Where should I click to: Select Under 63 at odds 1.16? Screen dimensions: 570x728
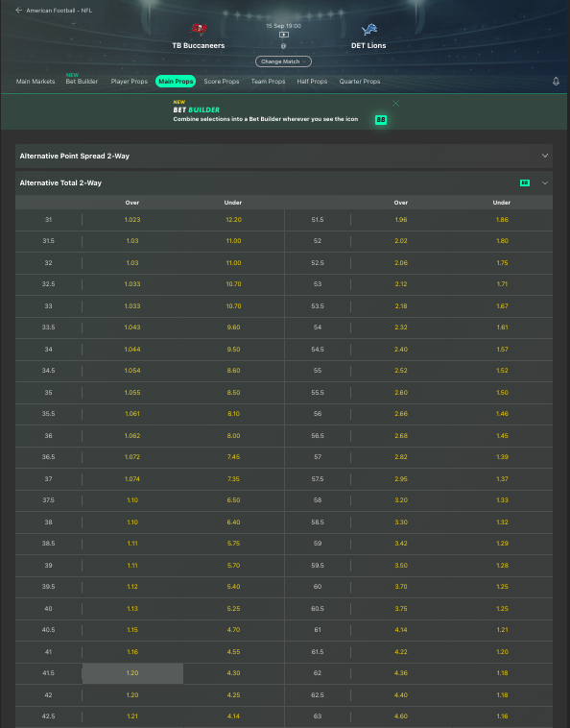(502, 716)
